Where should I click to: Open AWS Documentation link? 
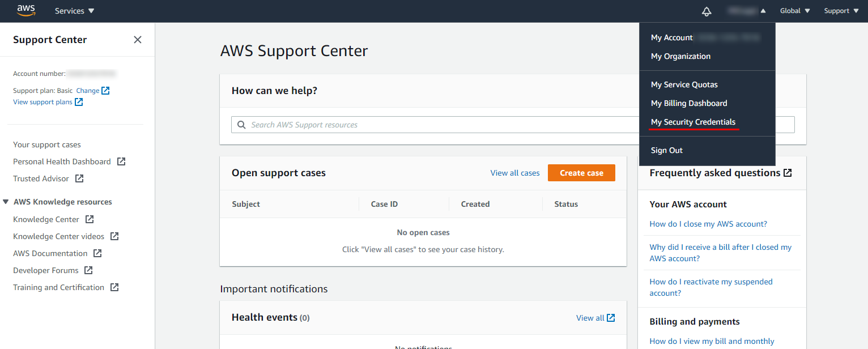(x=50, y=253)
